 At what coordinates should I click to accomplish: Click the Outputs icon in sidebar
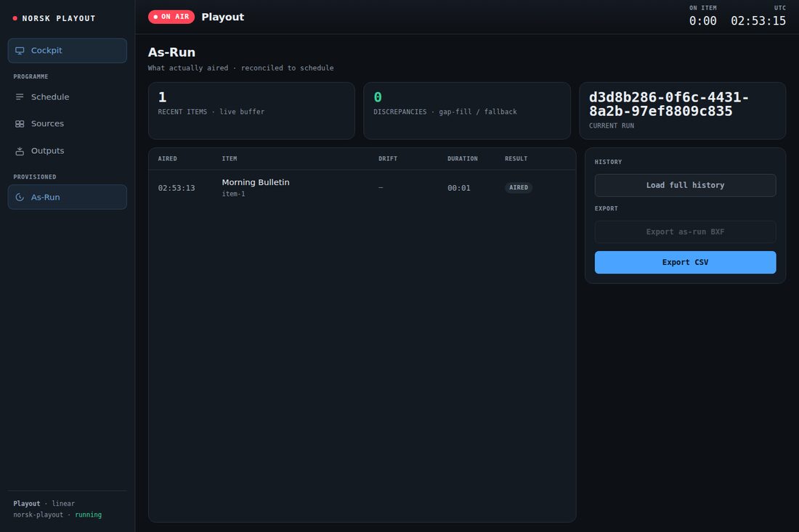20,151
